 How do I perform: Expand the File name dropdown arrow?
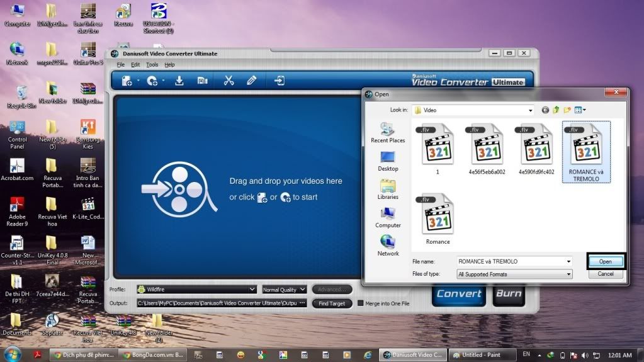tap(568, 261)
